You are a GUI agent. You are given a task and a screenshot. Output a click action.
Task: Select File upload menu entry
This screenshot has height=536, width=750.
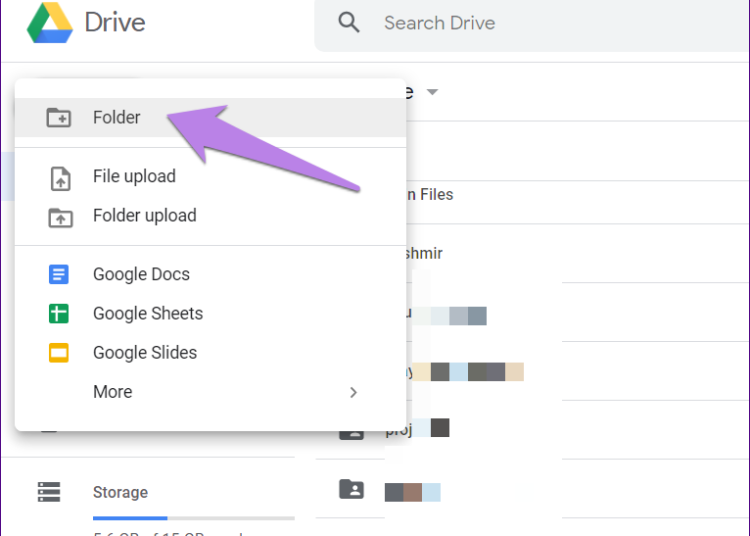[x=210, y=176]
